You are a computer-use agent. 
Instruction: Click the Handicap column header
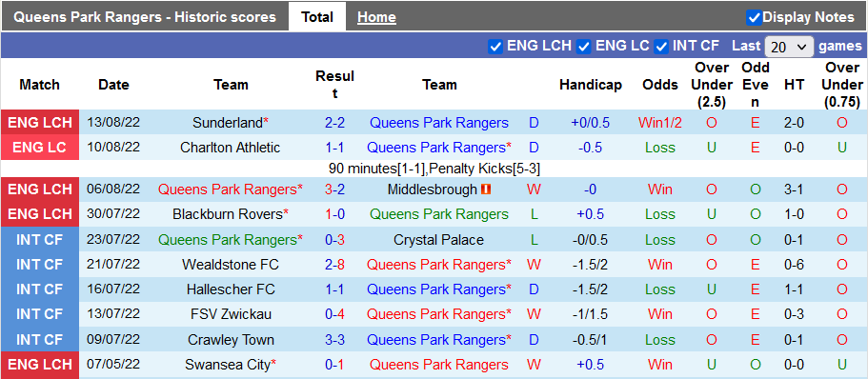(x=590, y=85)
